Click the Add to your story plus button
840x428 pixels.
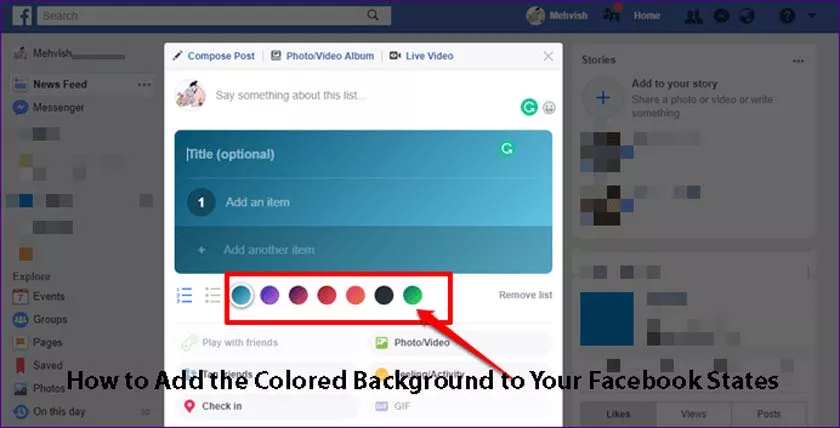click(x=603, y=97)
